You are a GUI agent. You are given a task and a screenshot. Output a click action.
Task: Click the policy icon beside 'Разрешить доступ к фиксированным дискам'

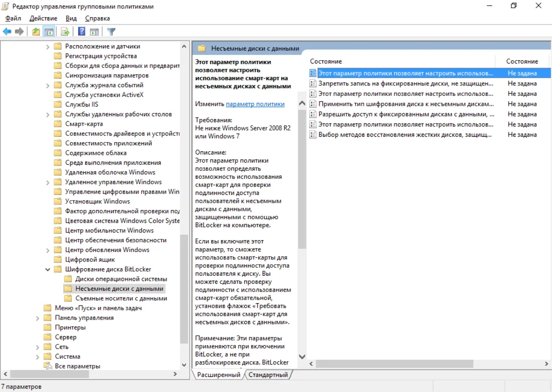(x=313, y=114)
